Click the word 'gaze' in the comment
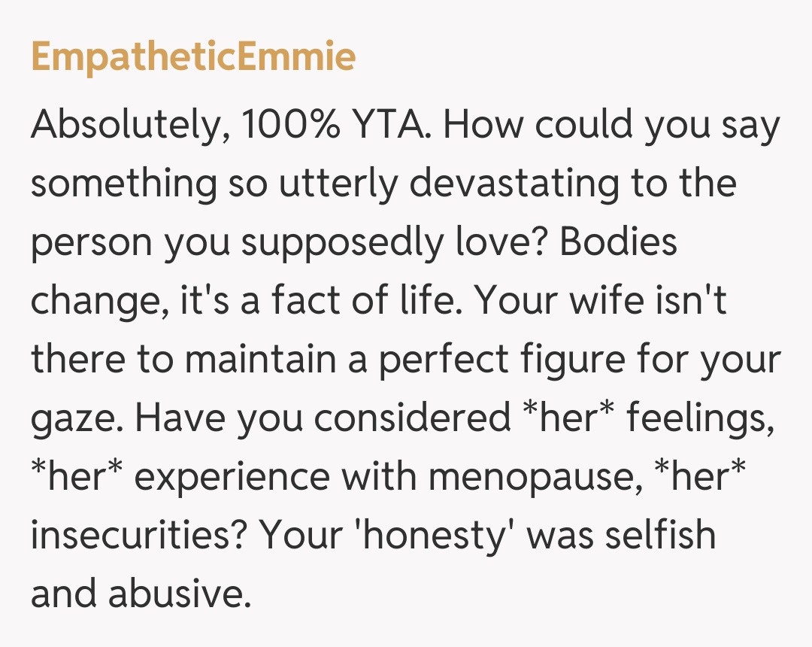 point(71,419)
